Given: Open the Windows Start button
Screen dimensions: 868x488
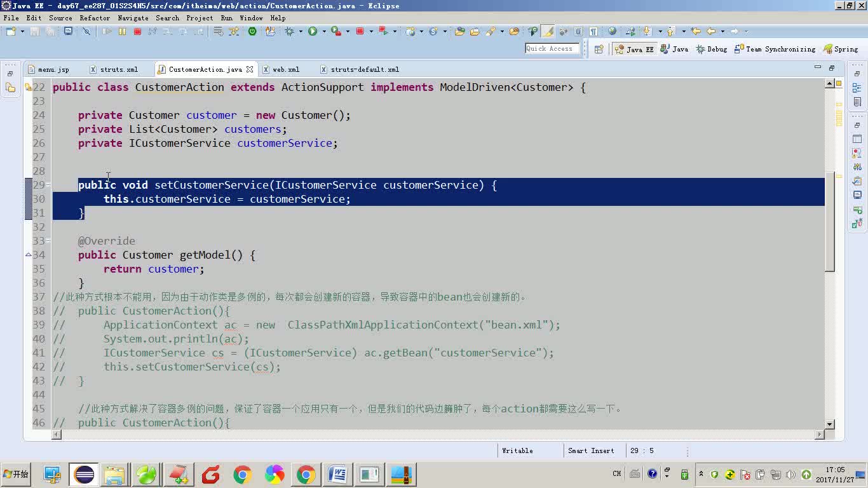Looking at the screenshot, I should point(16,474).
